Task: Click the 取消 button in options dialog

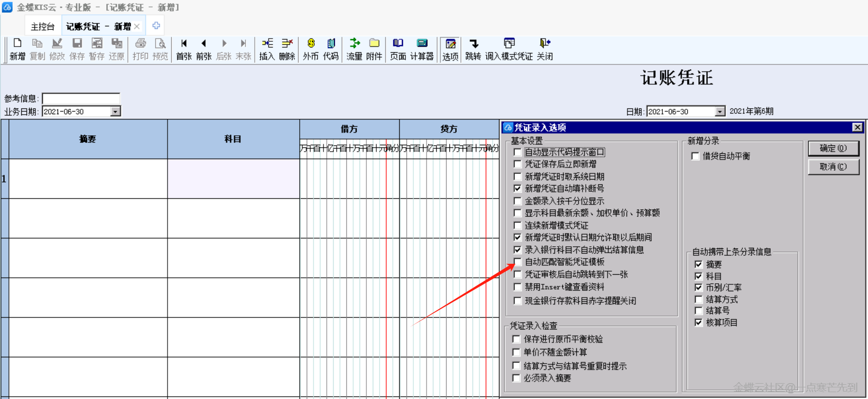Action: 833,167
